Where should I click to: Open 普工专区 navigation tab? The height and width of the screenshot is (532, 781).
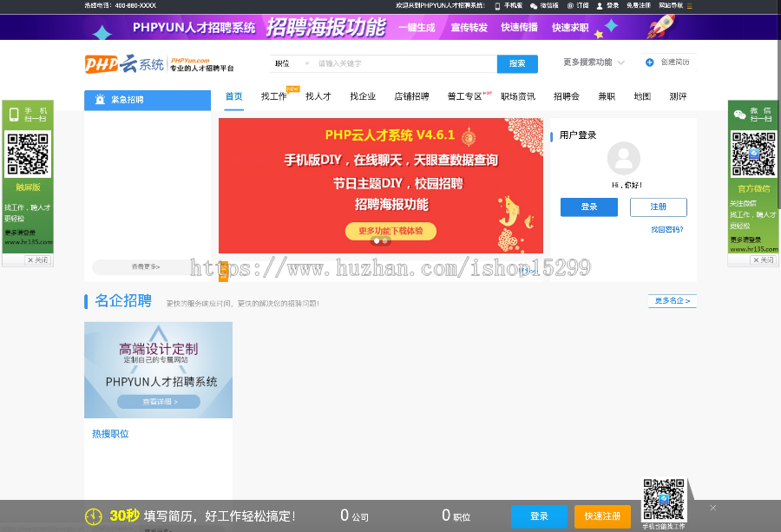(465, 96)
